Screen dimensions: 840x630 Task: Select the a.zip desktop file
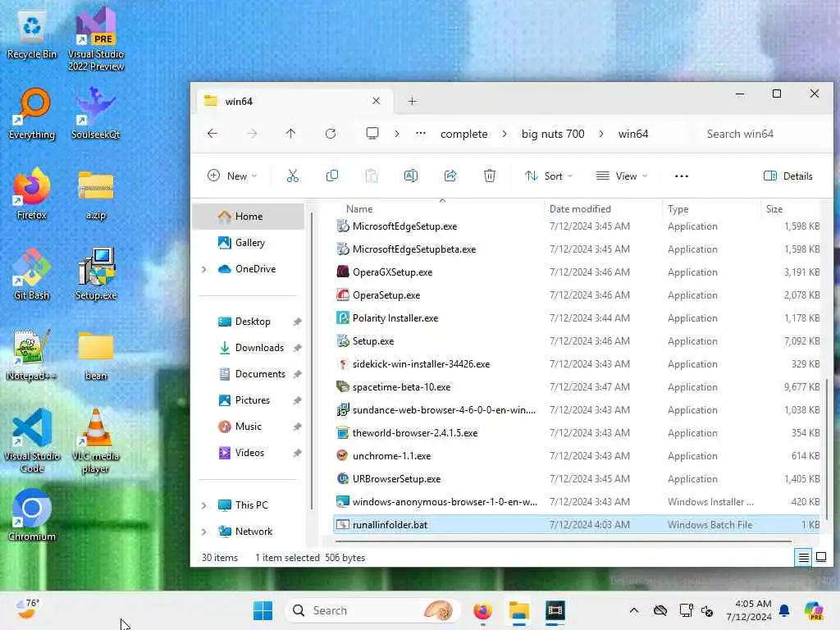click(96, 195)
